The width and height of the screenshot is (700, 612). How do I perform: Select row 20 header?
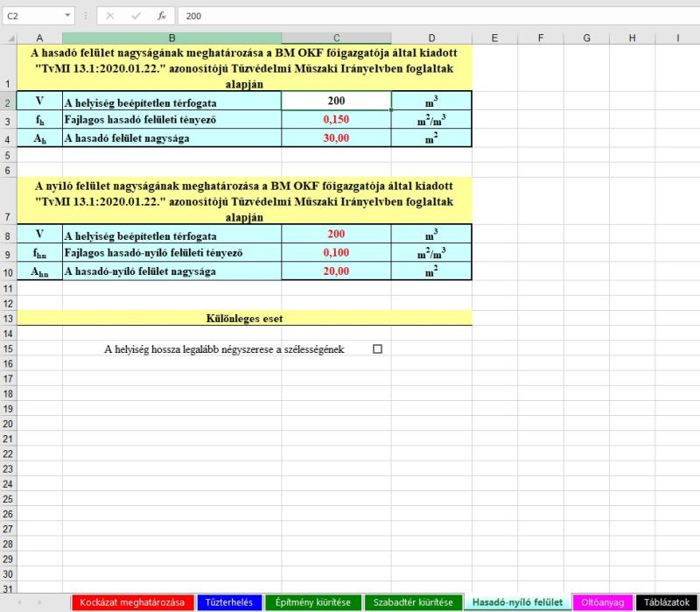point(8,424)
